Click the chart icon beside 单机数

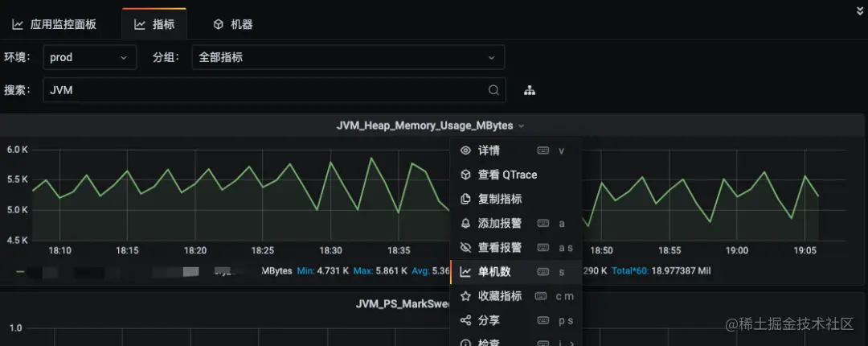point(465,272)
